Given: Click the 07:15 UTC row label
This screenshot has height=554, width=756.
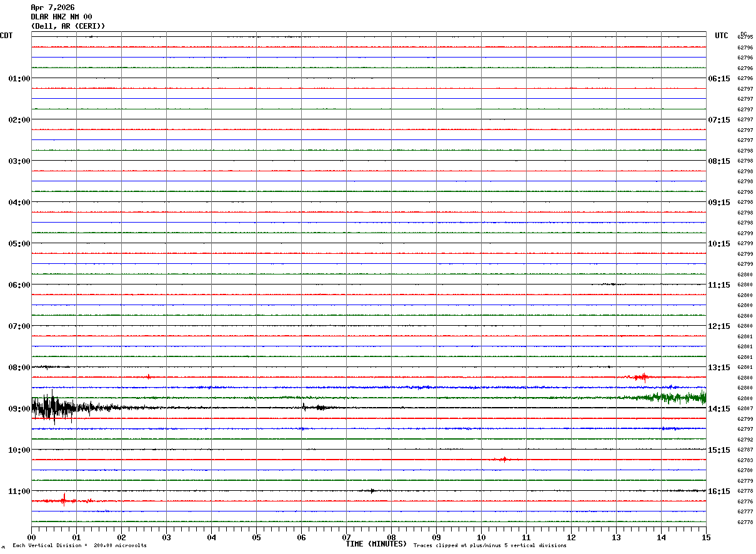Looking at the screenshot, I should click(x=719, y=120).
